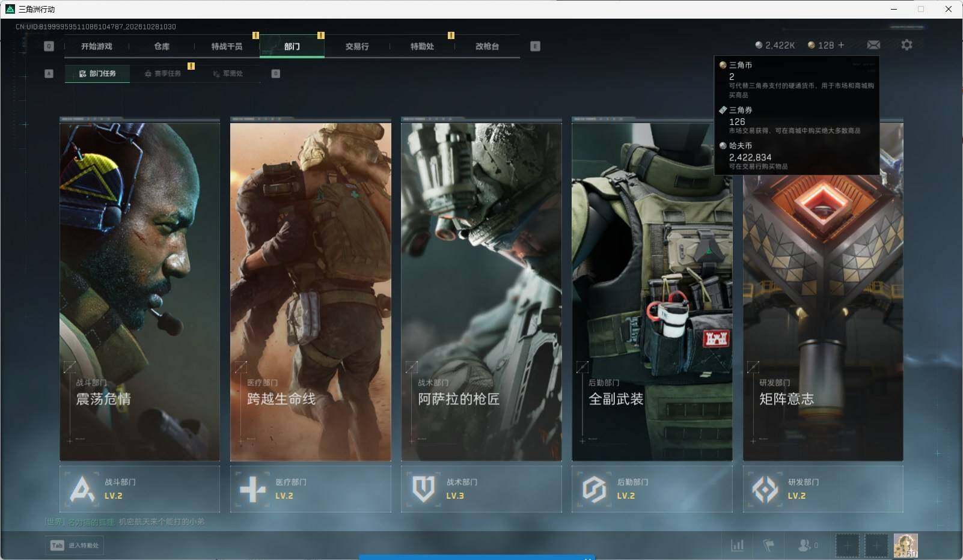Click the 2,422,834 哈夫币 value in tooltip

(x=750, y=157)
